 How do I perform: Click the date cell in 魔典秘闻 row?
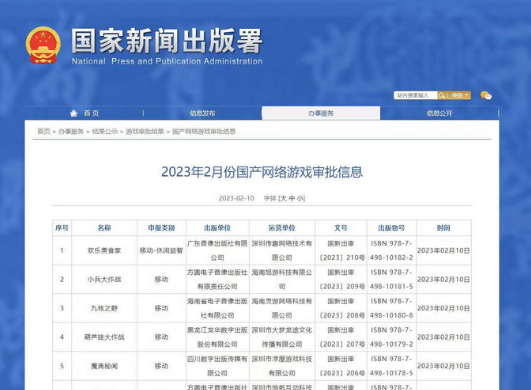click(x=443, y=366)
